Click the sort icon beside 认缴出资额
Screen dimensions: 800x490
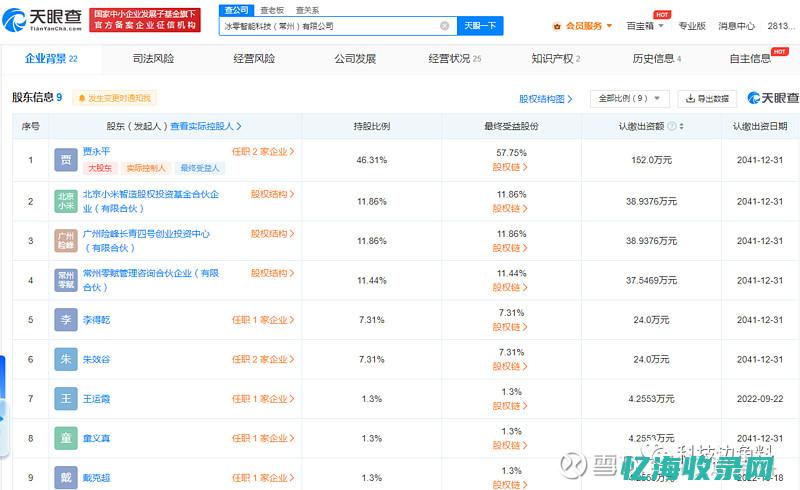tap(682, 127)
